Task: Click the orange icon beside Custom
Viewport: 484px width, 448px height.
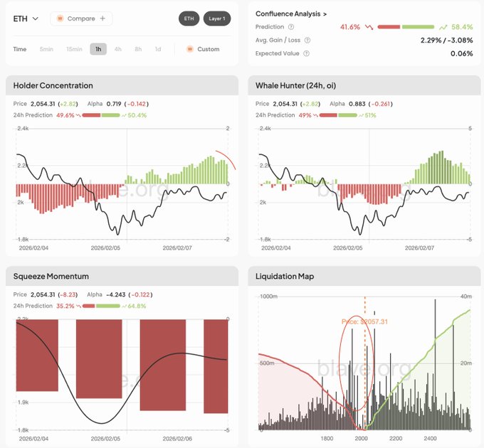Action: click(189, 49)
